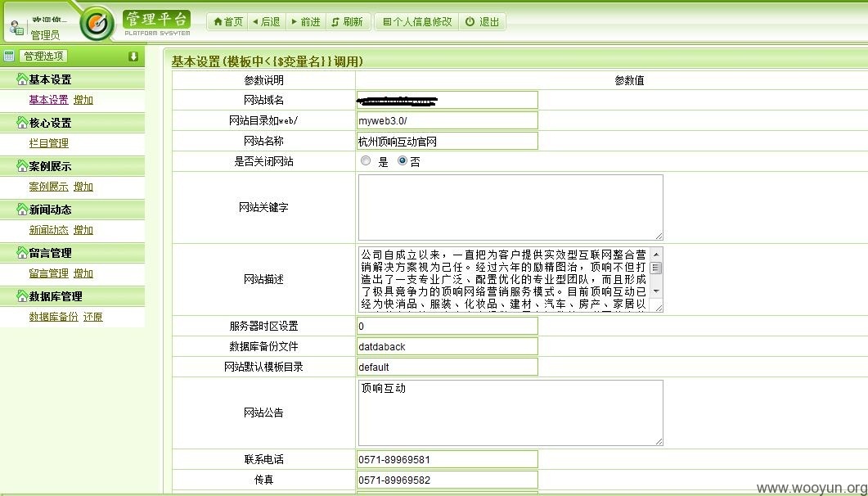Click the 网站域名 input field
The height and width of the screenshot is (496, 868).
447,100
